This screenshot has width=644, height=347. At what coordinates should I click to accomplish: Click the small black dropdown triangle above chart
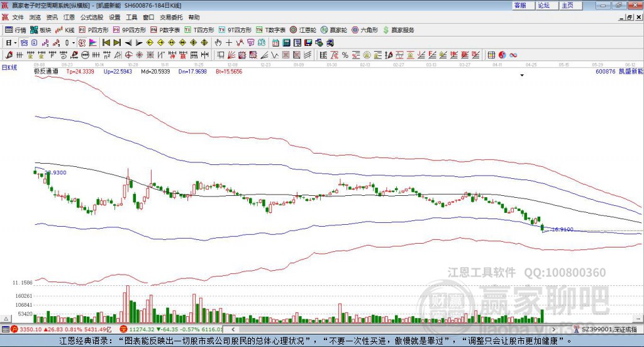522,75
